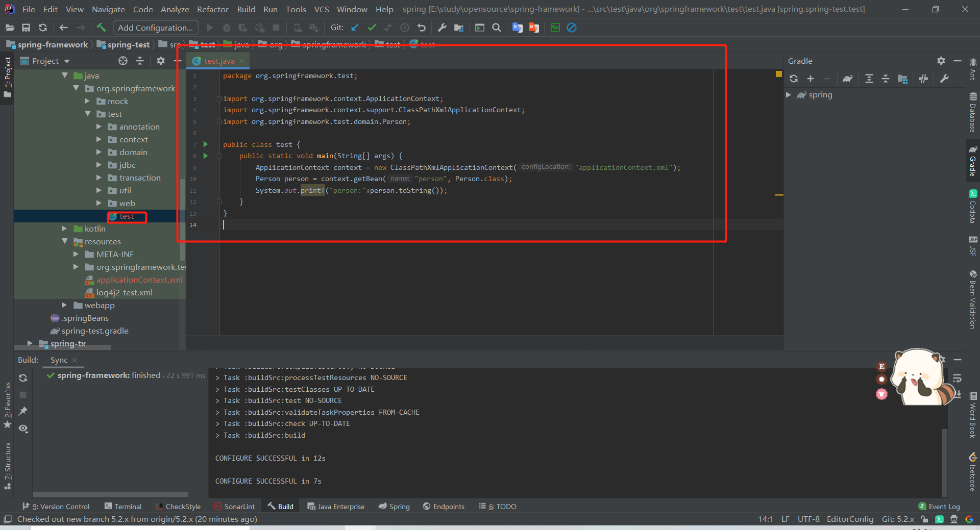Screen dimensions: 980x530
Task: Build project with the green hammer icon
Action: (101, 28)
